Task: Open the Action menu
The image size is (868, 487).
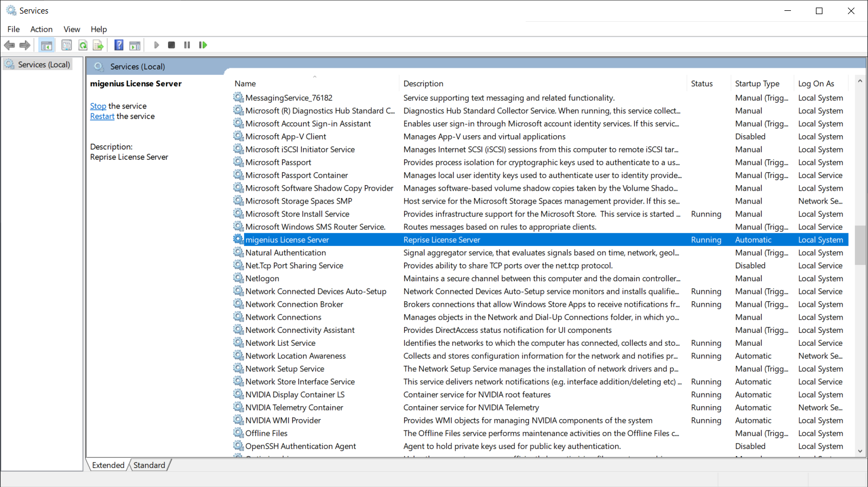Action: tap(41, 29)
